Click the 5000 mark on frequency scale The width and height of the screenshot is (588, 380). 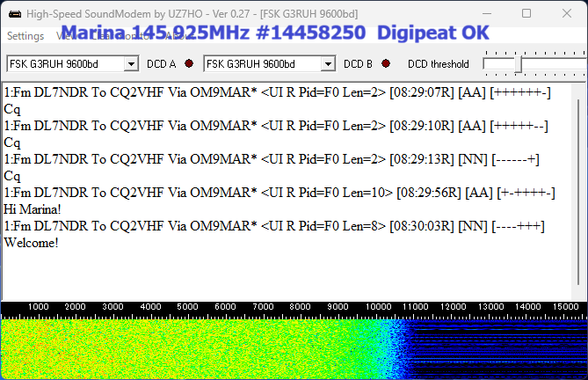pos(187,307)
